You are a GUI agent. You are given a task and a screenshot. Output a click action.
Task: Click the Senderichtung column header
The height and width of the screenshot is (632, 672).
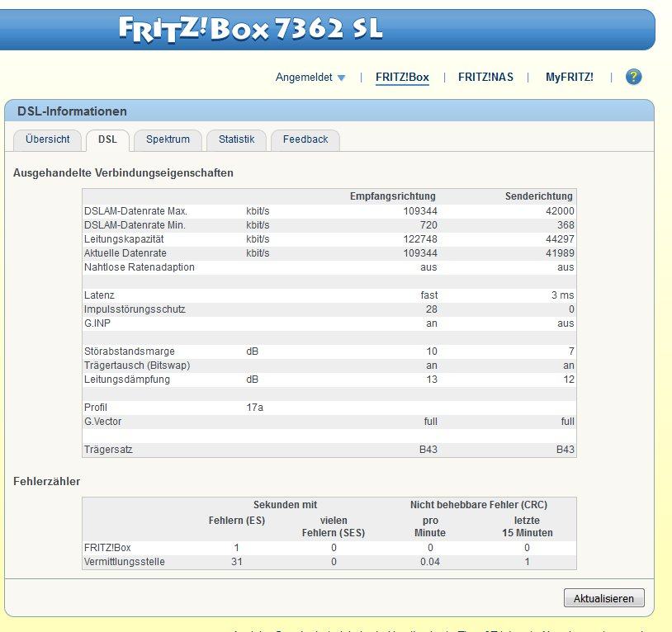(539, 196)
